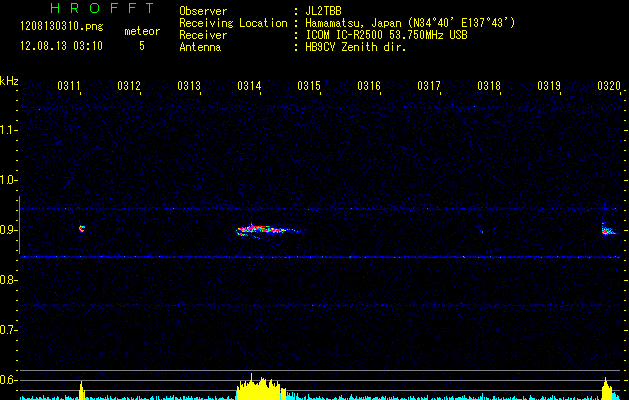Click the 0.9 kHz axis label
Screen dimensions: 629x400
point(9,230)
